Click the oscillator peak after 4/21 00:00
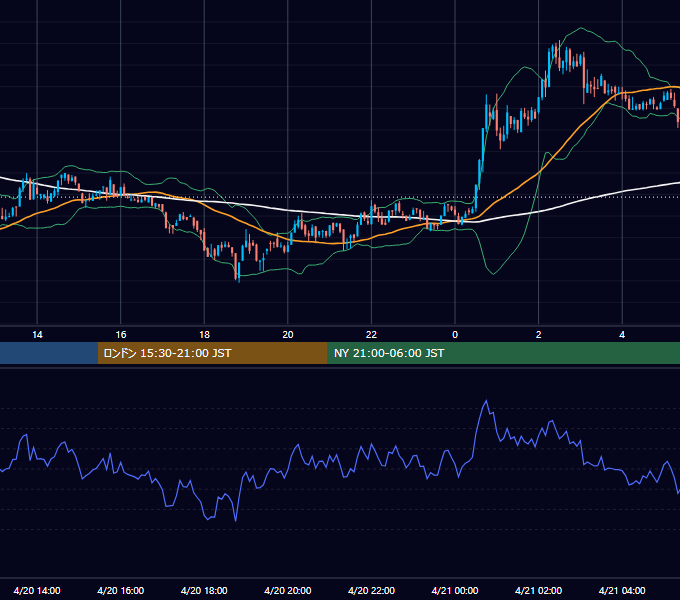This screenshot has height=600, width=680. tap(486, 401)
